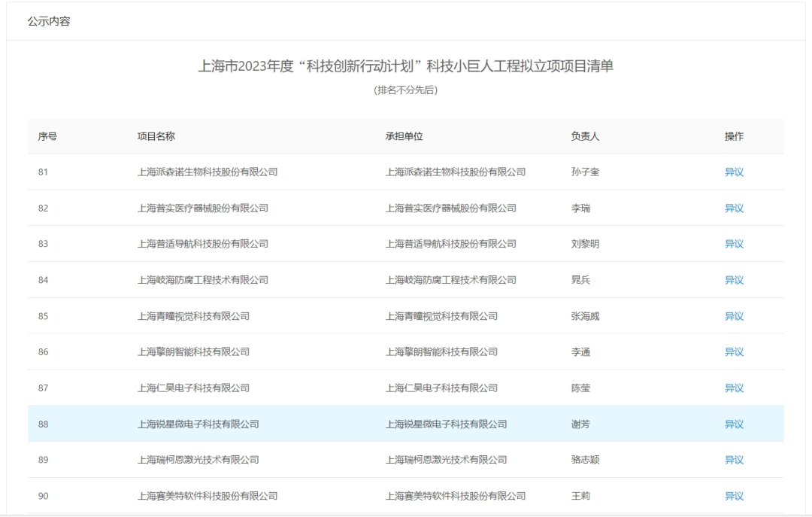
Task: Click 负责人 name 刘黎明
Action: [585, 245]
